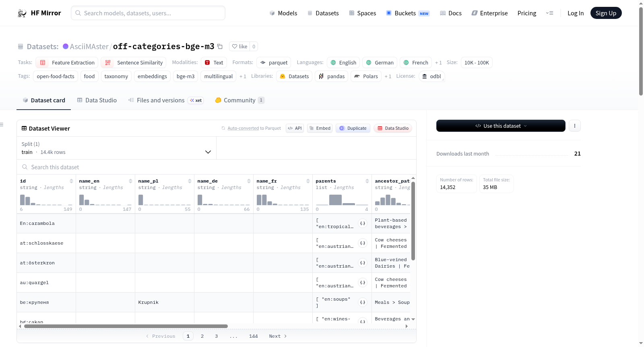
Task: Focus the top search models field
Action: [x=148, y=13]
